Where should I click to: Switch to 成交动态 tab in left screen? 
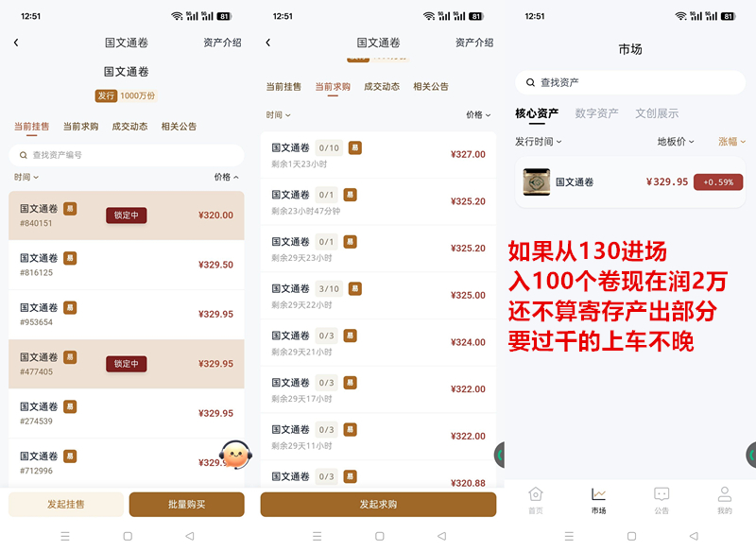129,127
